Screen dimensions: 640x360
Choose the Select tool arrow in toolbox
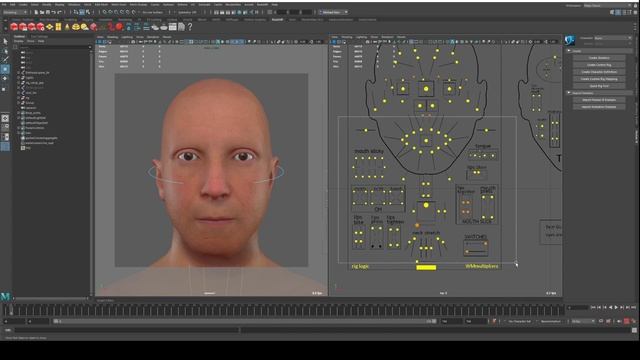point(5,42)
